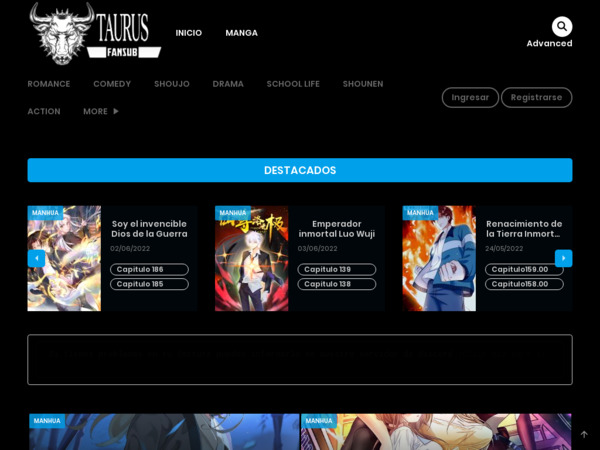This screenshot has height=450, width=600.
Task: Expand the MORE genres menu
Action: [101, 111]
